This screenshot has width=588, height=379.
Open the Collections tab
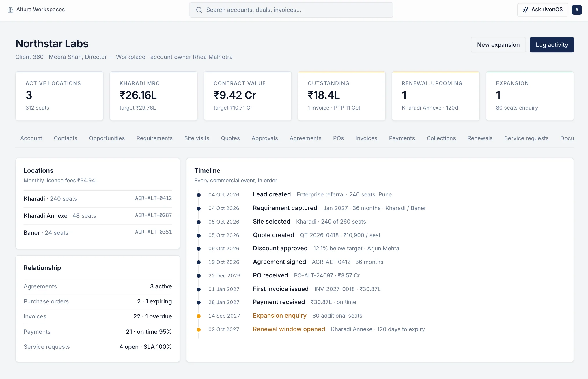441,138
